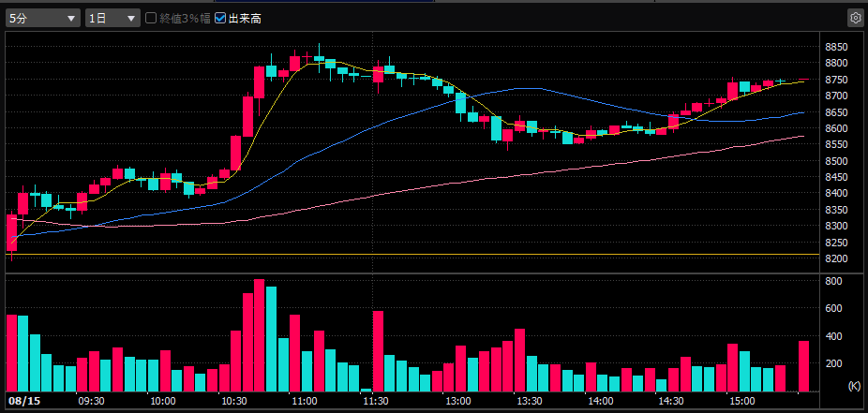Enable the 終値3%幅 checkbox
The height and width of the screenshot is (413, 868).
pos(151,18)
